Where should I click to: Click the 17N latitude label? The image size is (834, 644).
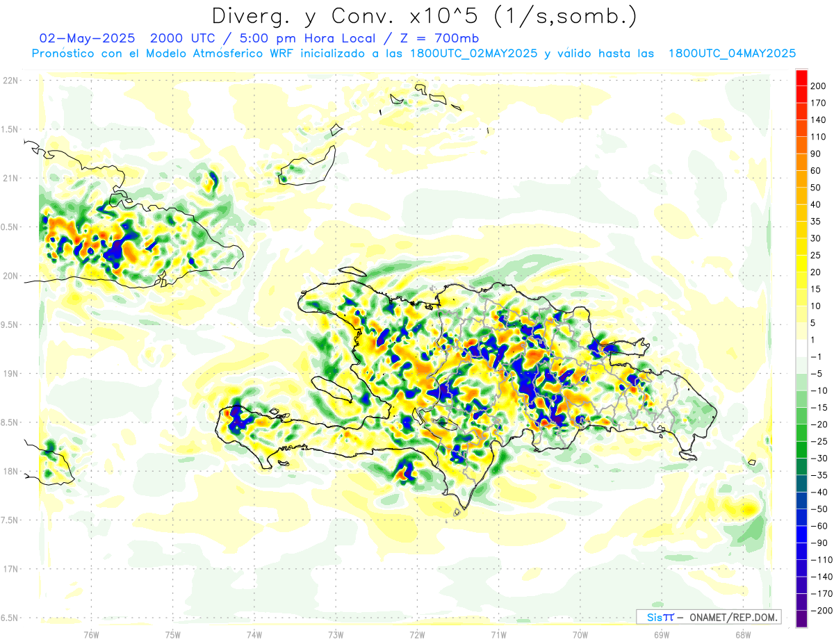10,569
